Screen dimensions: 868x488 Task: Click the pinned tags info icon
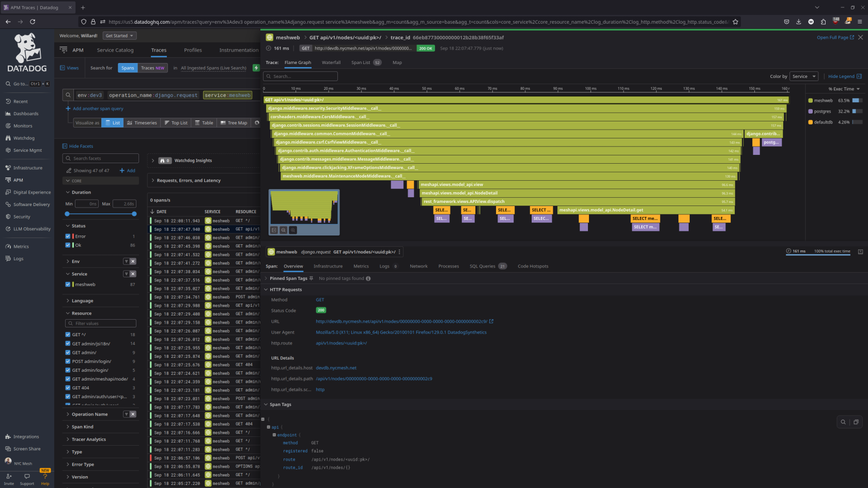coord(368,278)
